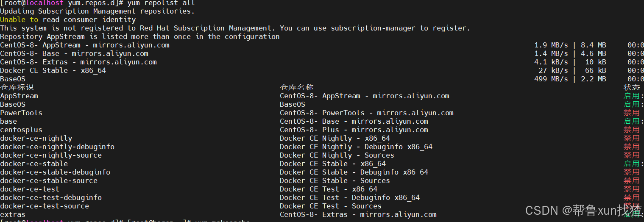Select the docker-ce-nightly-debuginfo repo ID
The height and width of the screenshot is (222, 644).
click(x=57, y=147)
